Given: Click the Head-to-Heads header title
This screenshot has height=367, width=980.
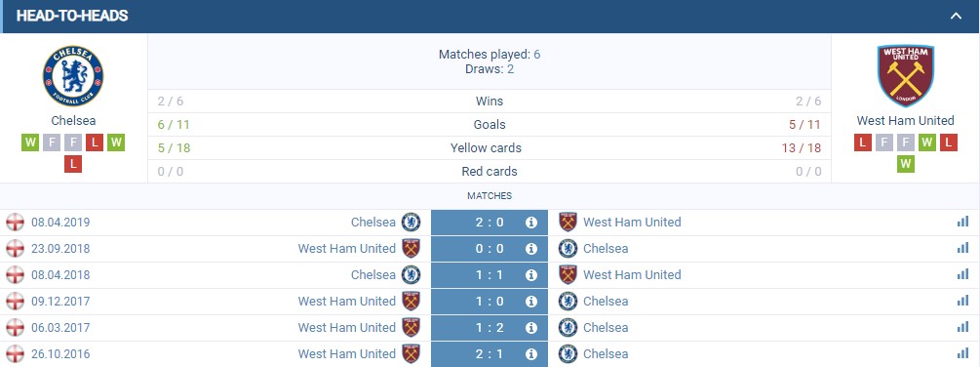Looking at the screenshot, I should (72, 17).
